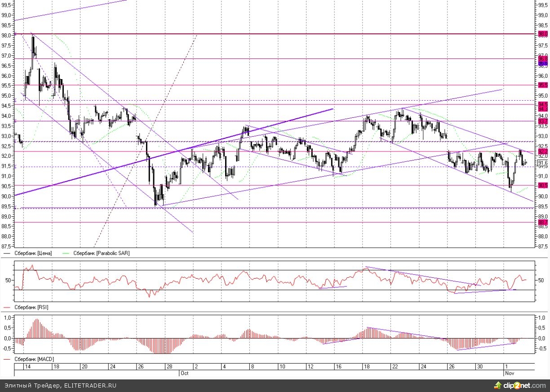The image size is (550, 392).
Task: Click the red 98.0 horizontal resistance line
Action: pyautogui.click(x=270, y=34)
